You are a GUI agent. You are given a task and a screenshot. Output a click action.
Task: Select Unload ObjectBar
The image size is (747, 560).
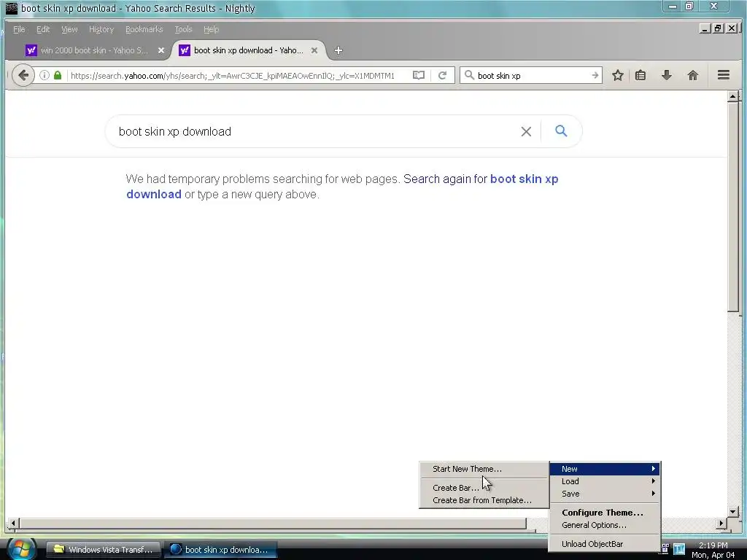605,544
